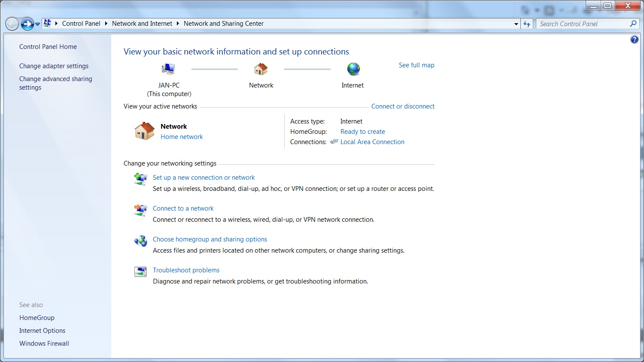Select Network and Sharing Center breadcrumb
644x362 pixels.
pos(224,24)
